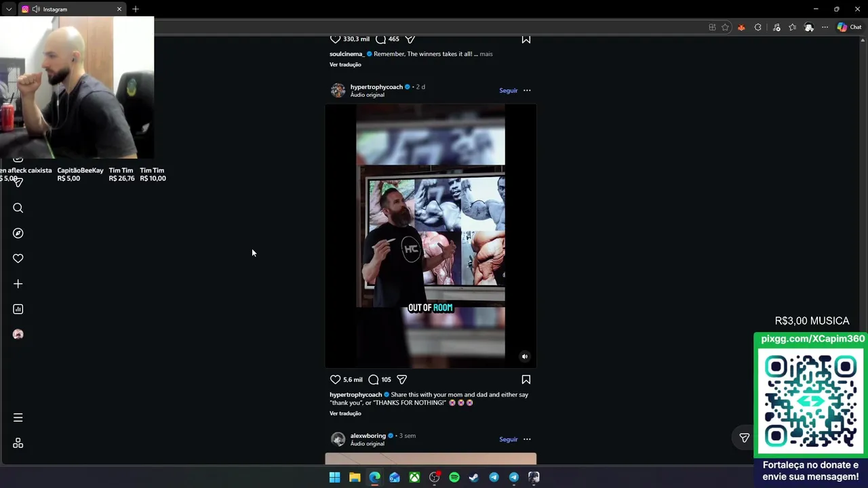This screenshot has width=868, height=488.
Task: Open hypertrophycoach profile from post header
Action: (x=376, y=87)
